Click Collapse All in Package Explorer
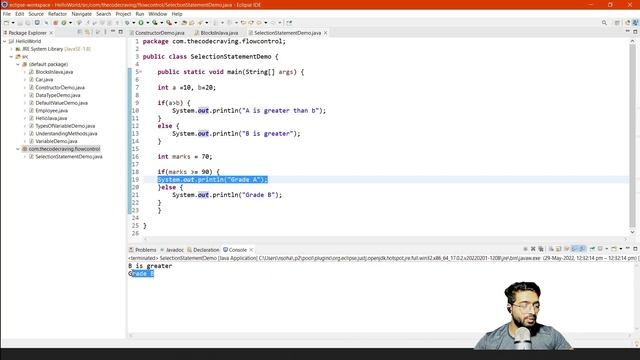This screenshot has height=360, width=640. pos(80,32)
